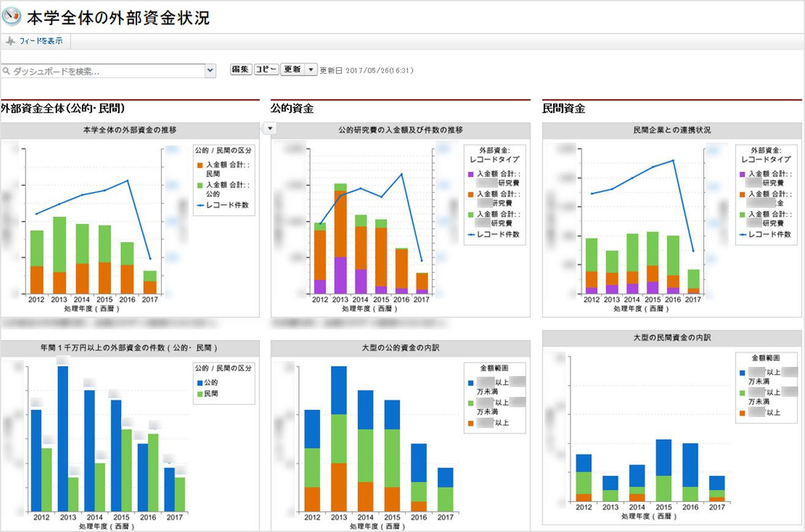Screen dimensions: 805x532
Task: Click the dashboard gauge icon beside the title
Action: 12,17
